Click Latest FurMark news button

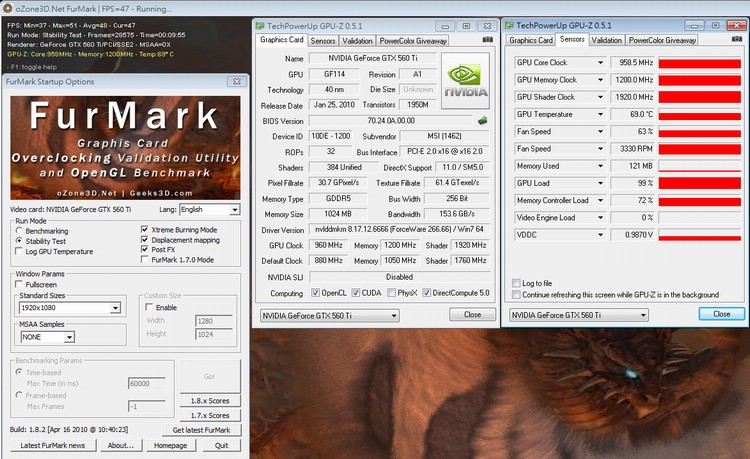click(x=53, y=445)
